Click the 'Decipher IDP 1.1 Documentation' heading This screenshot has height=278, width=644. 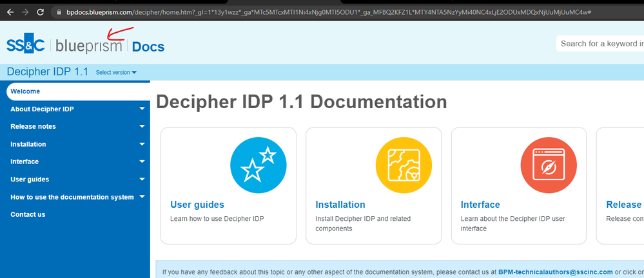(x=302, y=101)
